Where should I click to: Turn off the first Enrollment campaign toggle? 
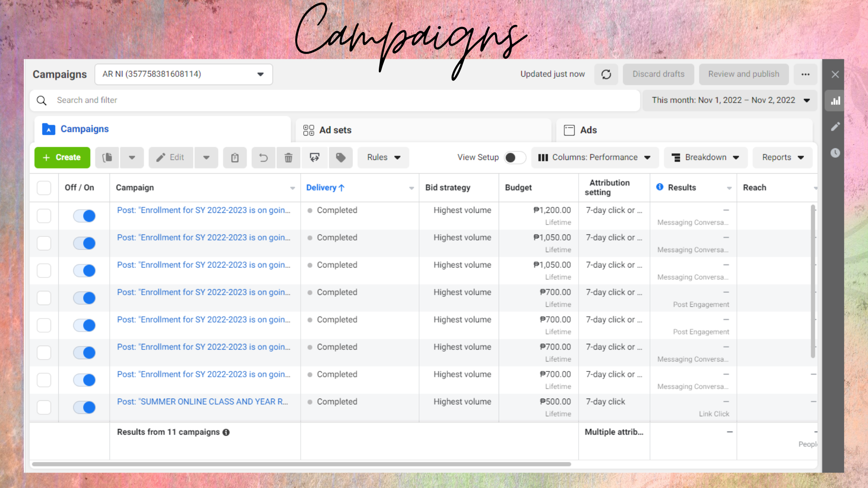(x=85, y=216)
